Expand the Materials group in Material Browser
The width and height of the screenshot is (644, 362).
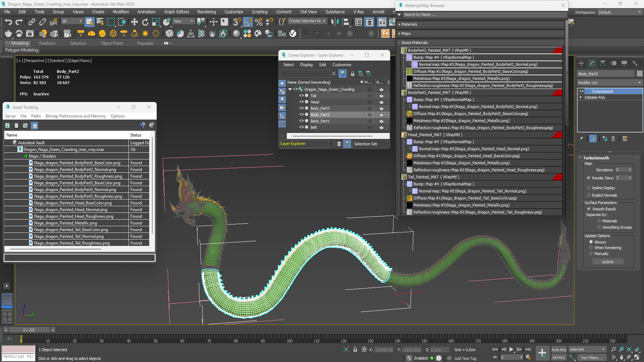(399, 24)
